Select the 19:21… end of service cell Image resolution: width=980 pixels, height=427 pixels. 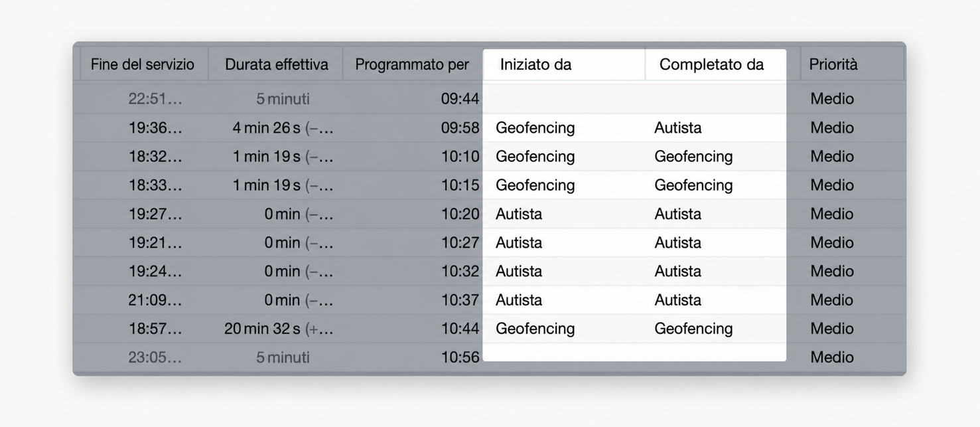[x=155, y=242]
